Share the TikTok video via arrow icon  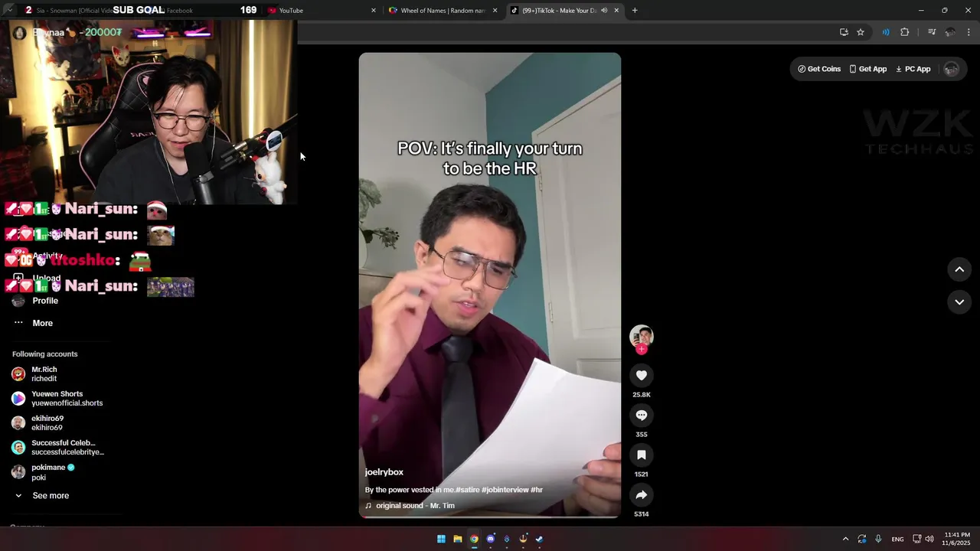click(642, 494)
